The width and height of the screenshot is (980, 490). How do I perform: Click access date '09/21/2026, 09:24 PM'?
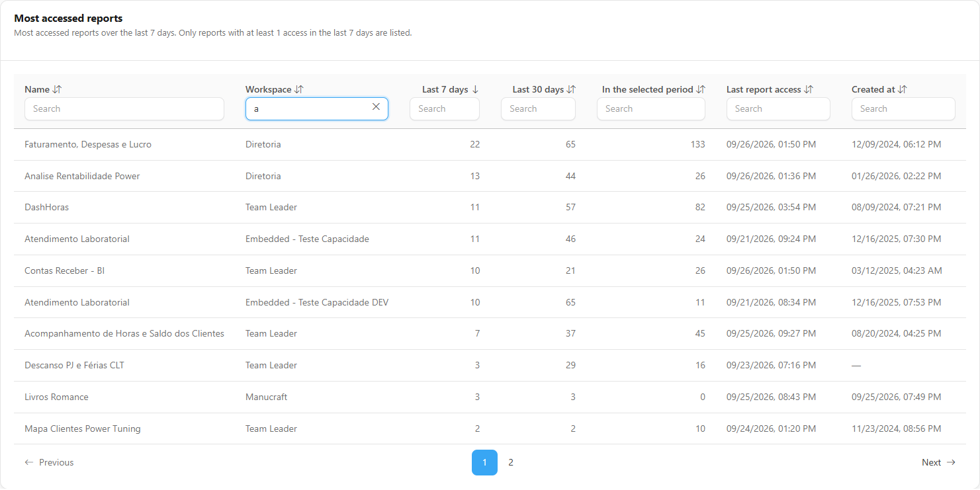click(x=771, y=239)
